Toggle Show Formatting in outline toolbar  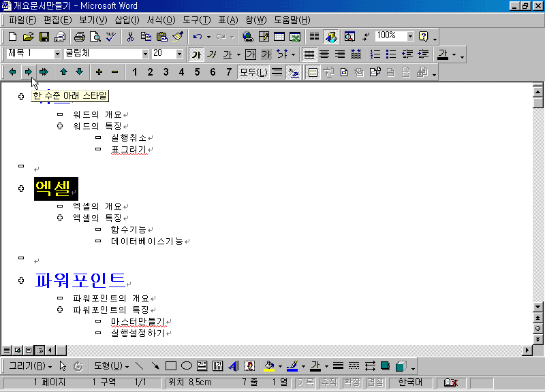coord(294,72)
